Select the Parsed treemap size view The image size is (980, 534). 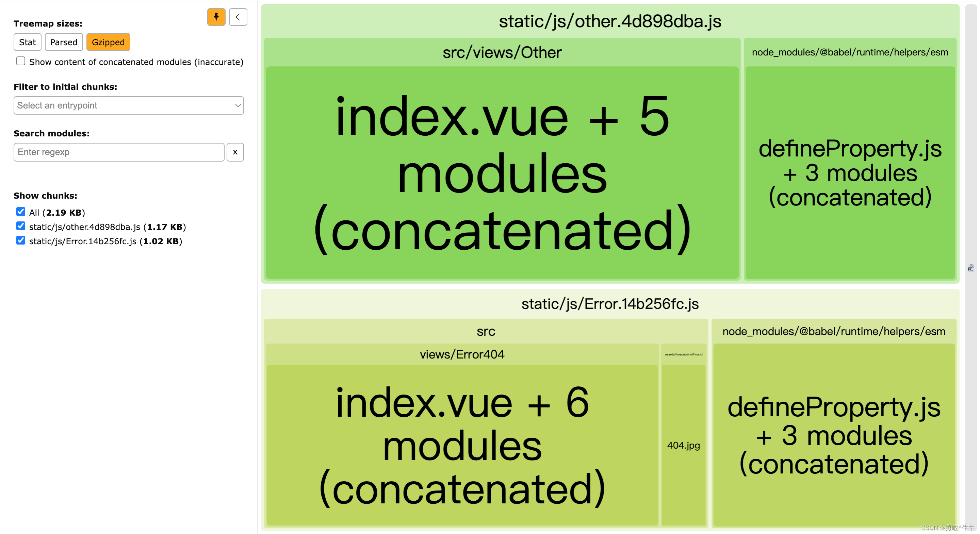pos(64,41)
